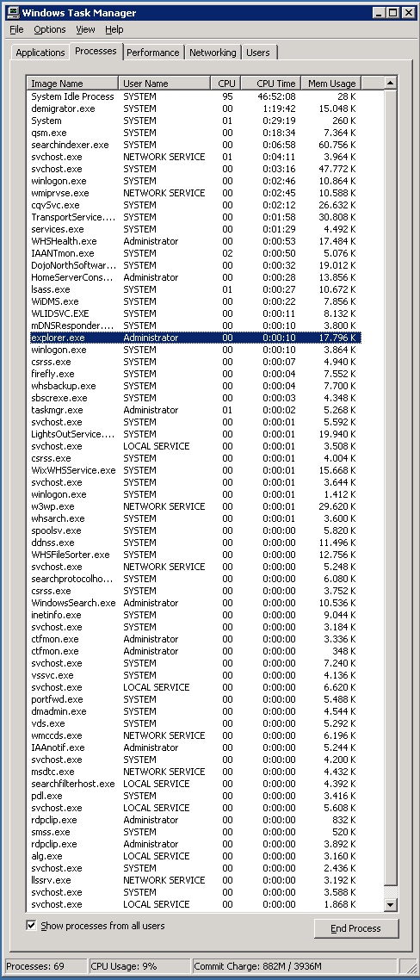Select the vds.exe process
This screenshot has height=980, width=420.
click(195, 723)
